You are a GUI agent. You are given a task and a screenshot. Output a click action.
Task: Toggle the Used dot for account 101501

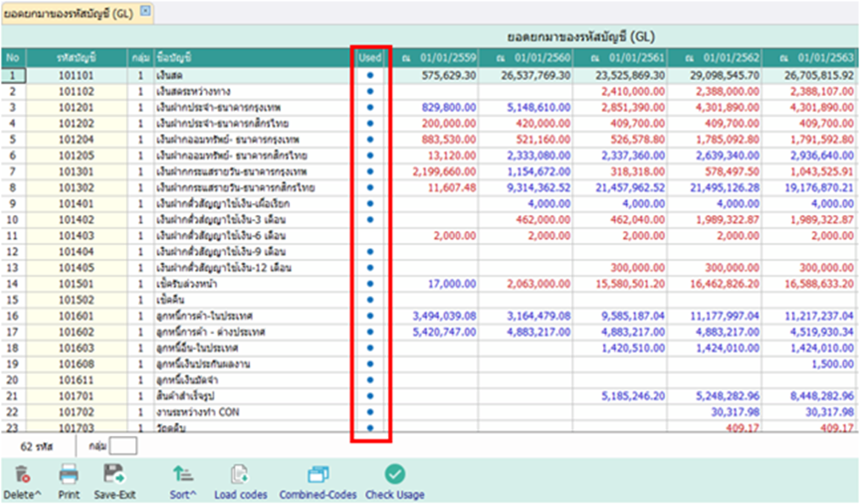coord(370,284)
